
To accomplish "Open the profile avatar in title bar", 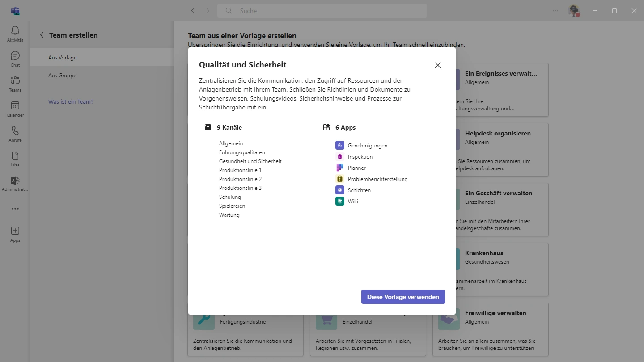I will 573,11.
